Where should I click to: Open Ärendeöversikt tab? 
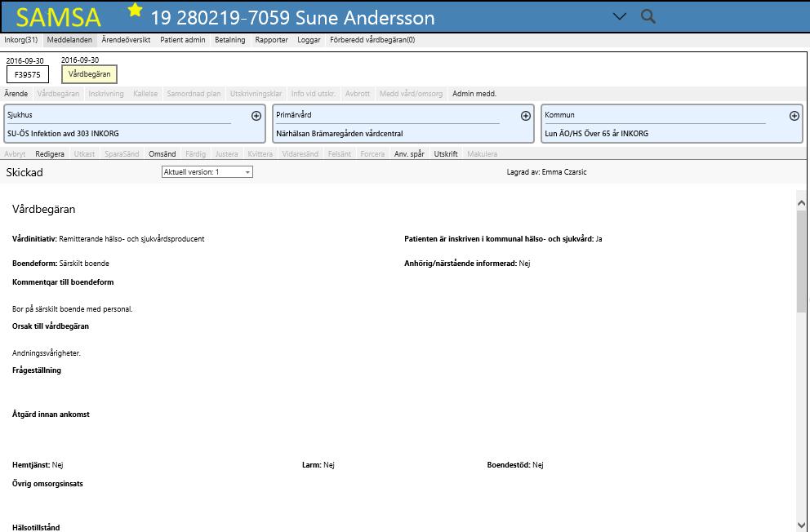126,40
